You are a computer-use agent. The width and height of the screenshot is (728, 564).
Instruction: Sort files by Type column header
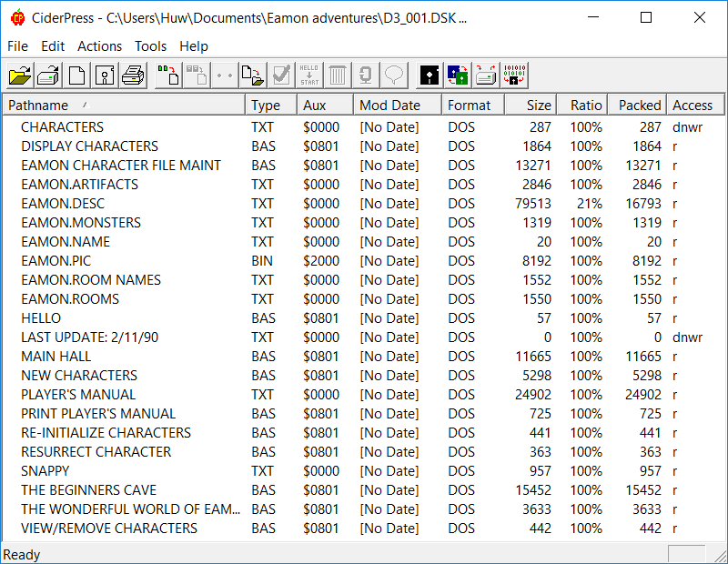(x=271, y=106)
